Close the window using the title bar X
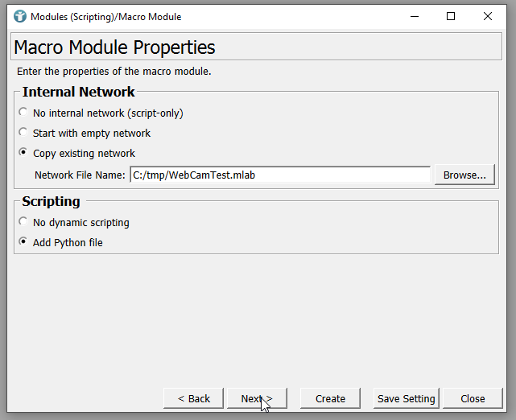 click(x=488, y=16)
